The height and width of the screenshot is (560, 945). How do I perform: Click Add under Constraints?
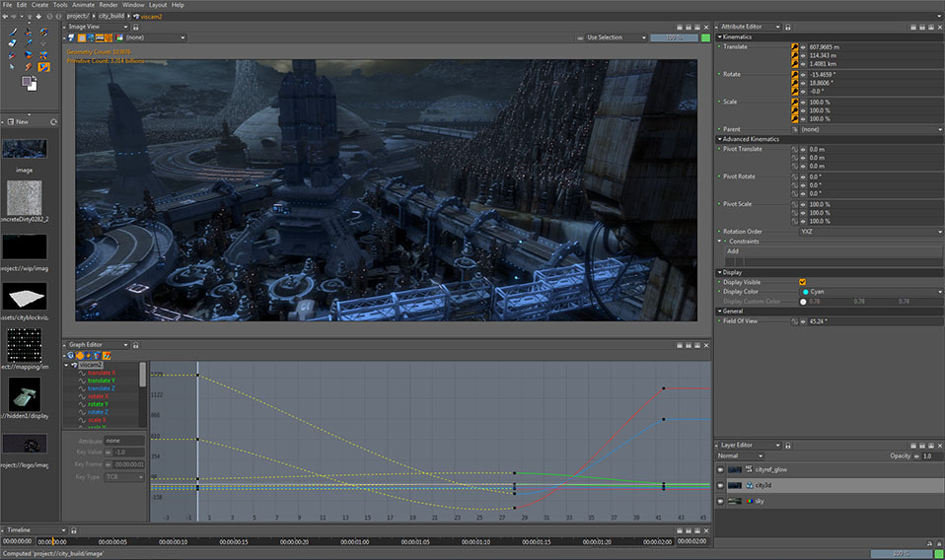pyautogui.click(x=732, y=251)
